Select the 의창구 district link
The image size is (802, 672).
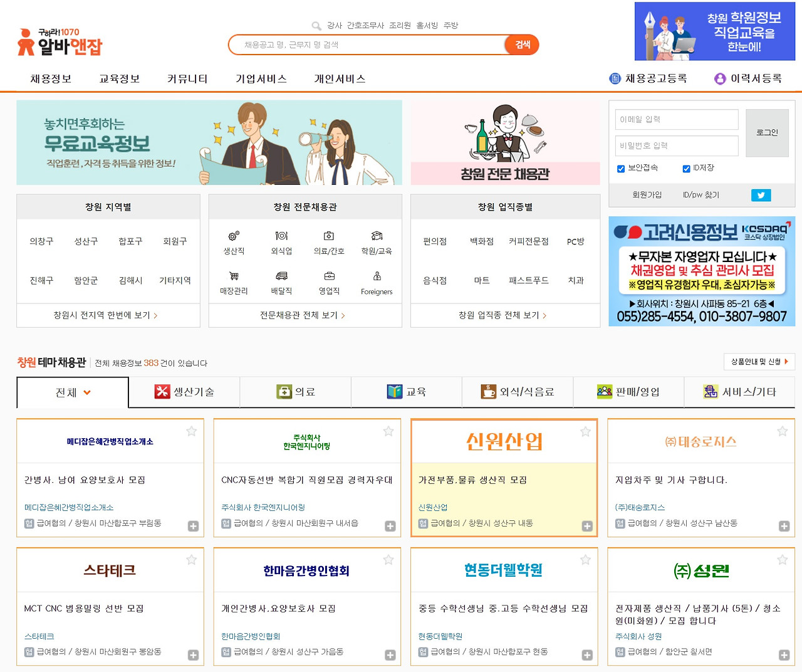click(41, 241)
